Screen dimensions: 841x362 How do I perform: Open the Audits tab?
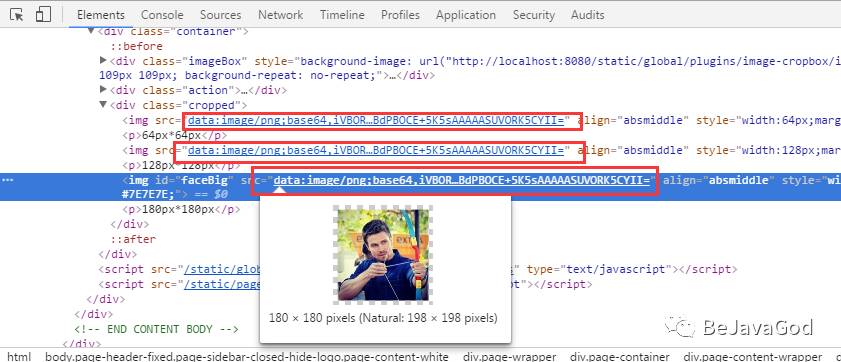pos(587,15)
